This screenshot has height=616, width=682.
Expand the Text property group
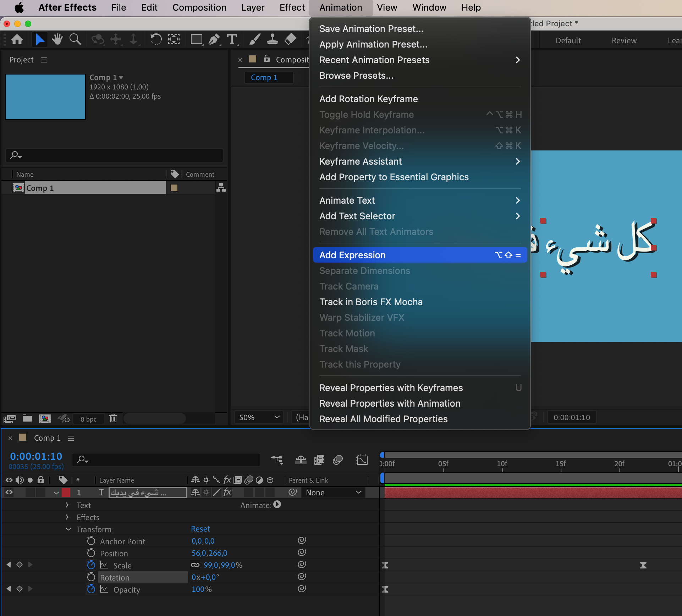pos(67,505)
